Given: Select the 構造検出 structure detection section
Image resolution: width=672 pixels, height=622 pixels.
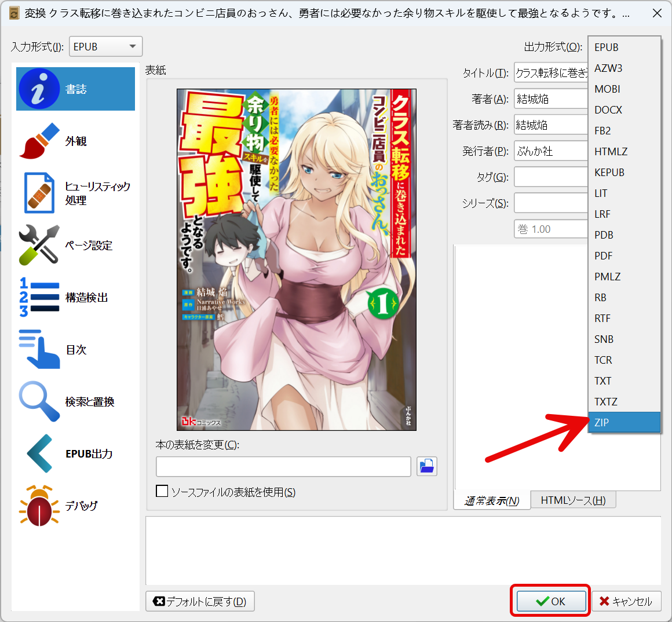Looking at the screenshot, I should coord(75,297).
